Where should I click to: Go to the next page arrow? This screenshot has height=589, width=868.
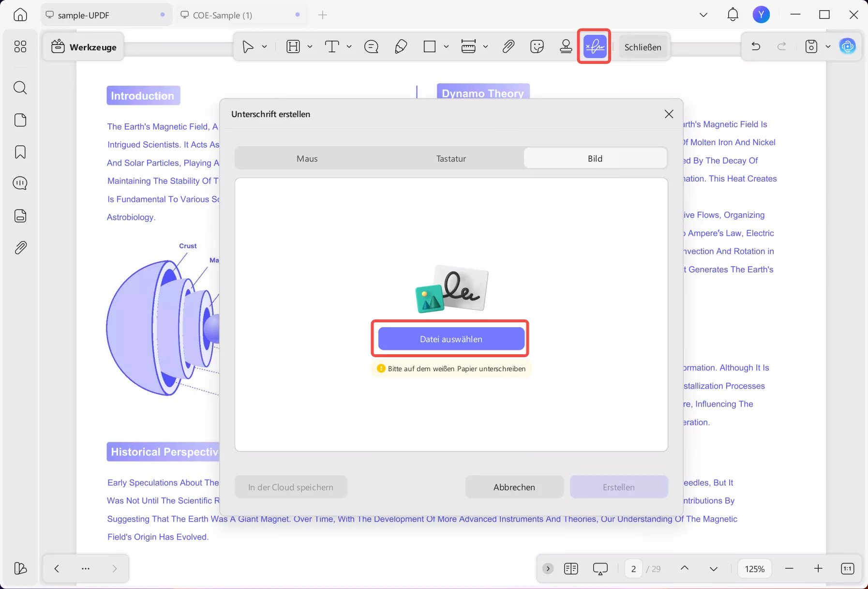[713, 568]
